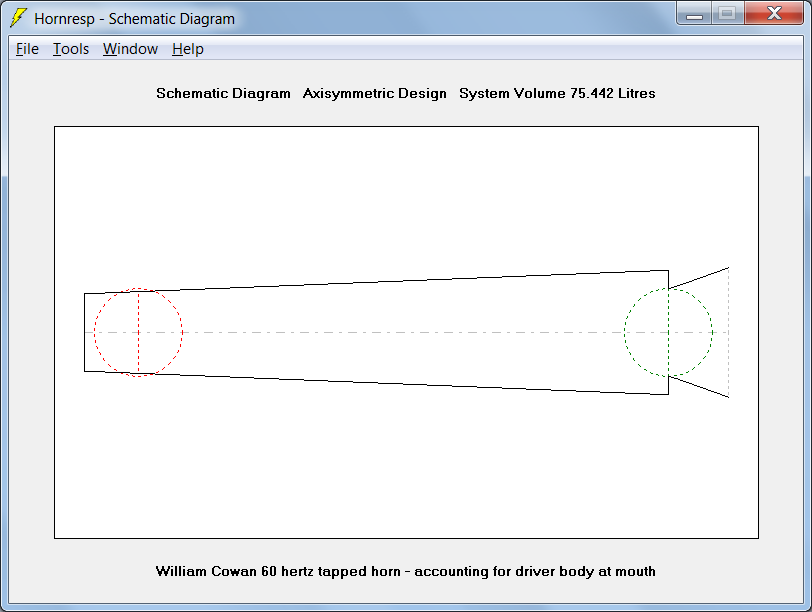Click the 'Schematic Diagram' heading text

(x=223, y=93)
